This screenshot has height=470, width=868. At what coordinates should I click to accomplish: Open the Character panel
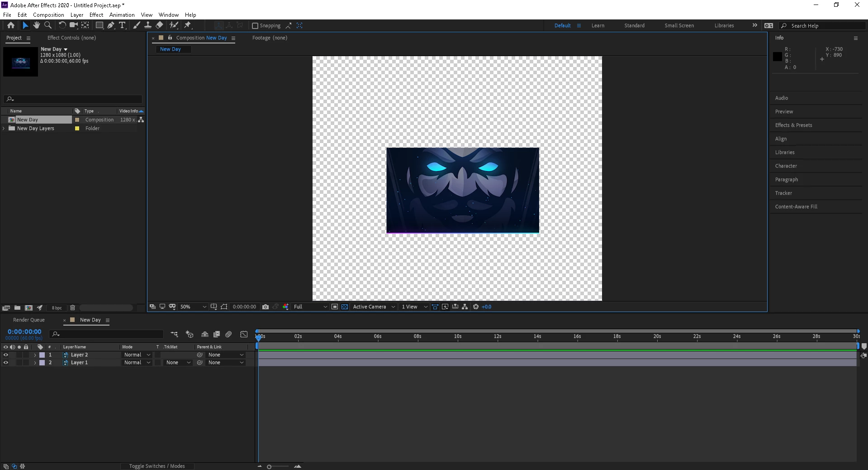click(786, 166)
